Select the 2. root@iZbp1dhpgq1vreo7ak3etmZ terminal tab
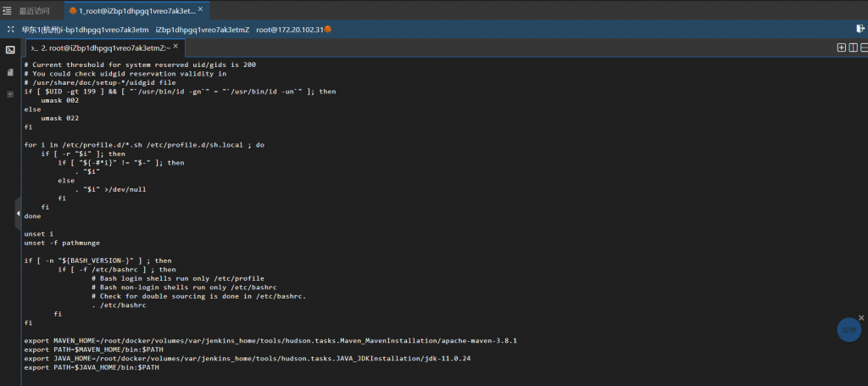The image size is (868, 386). click(x=100, y=48)
